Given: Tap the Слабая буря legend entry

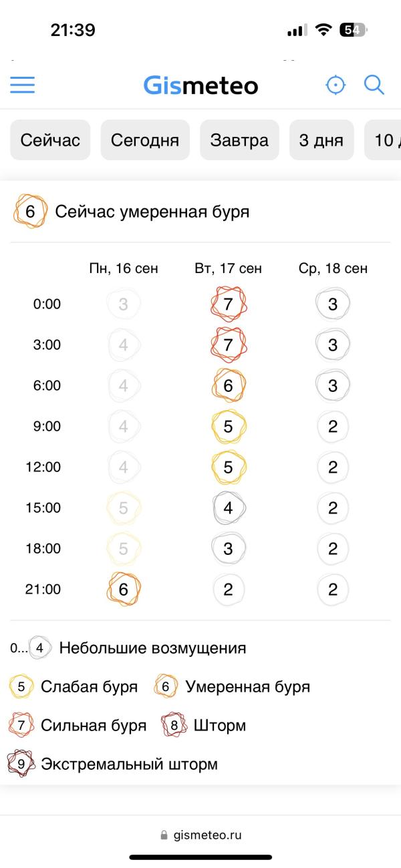Looking at the screenshot, I should tap(74, 686).
